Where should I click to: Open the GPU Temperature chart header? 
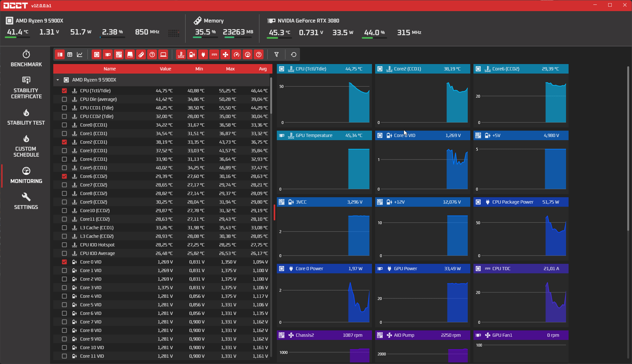324,135
